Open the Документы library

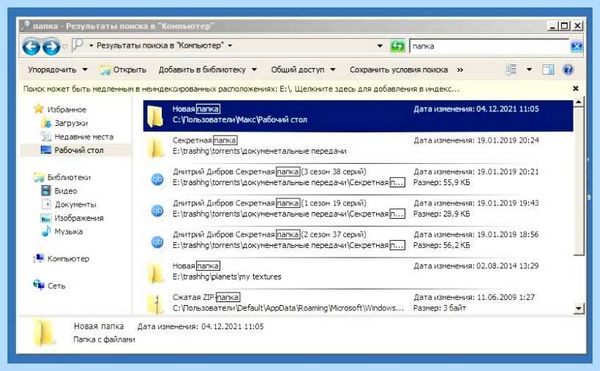[75, 205]
